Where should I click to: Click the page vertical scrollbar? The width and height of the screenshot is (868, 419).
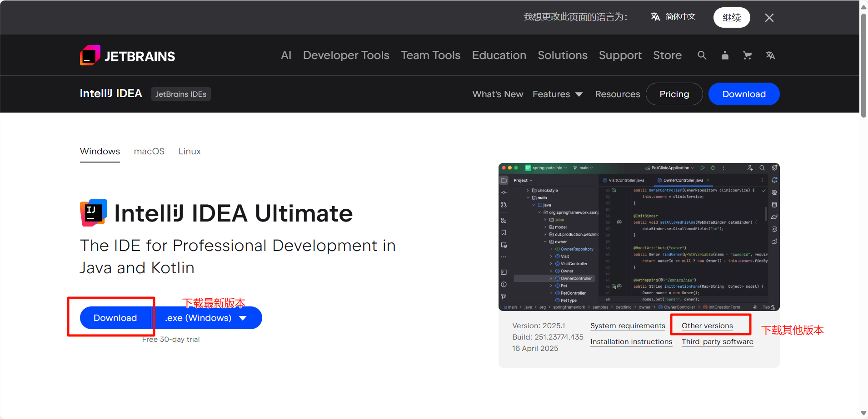(863, 66)
